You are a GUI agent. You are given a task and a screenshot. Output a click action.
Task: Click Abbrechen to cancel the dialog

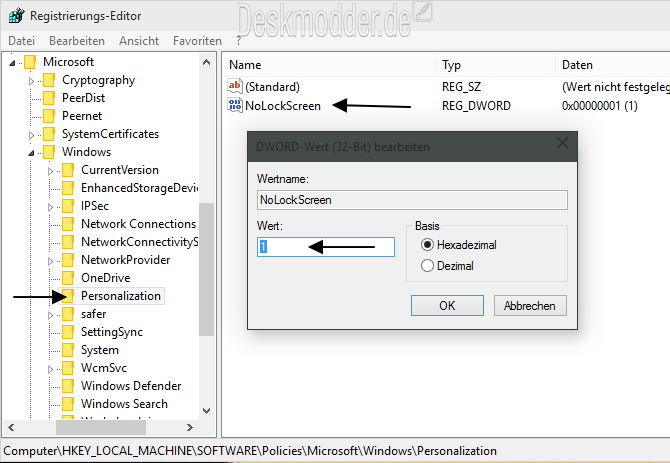(530, 305)
